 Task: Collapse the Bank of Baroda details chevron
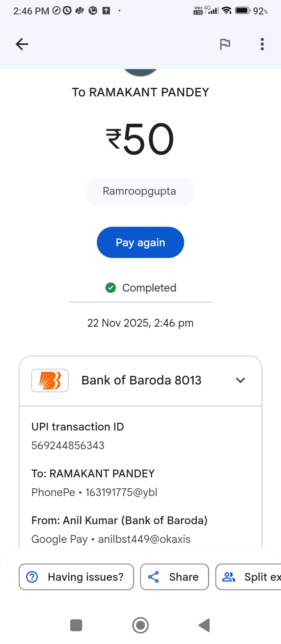[240, 380]
